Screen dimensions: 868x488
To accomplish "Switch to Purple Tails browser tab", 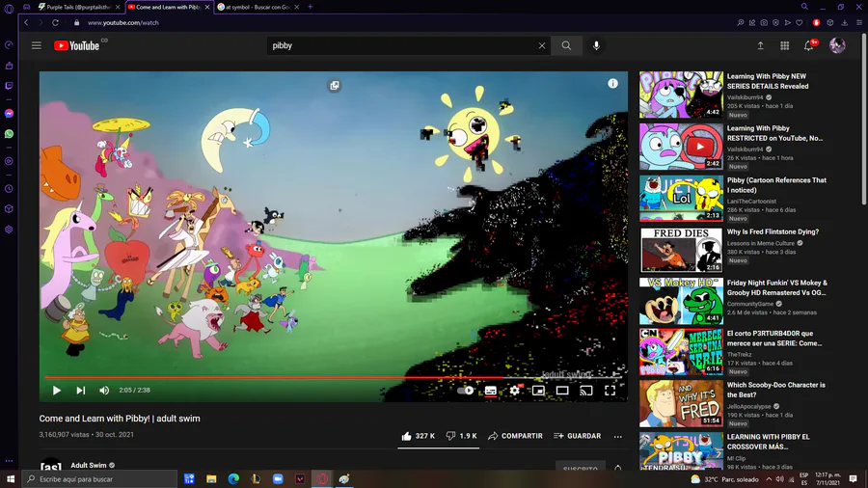I will (x=78, y=7).
